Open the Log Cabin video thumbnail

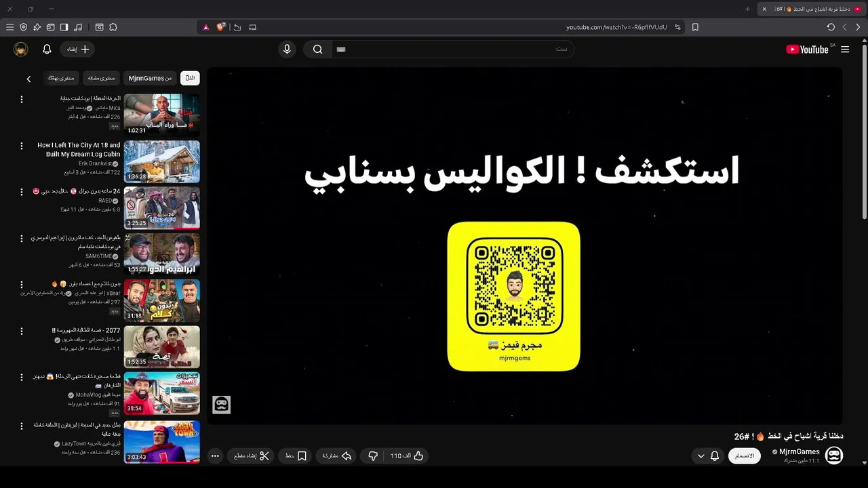(162, 161)
